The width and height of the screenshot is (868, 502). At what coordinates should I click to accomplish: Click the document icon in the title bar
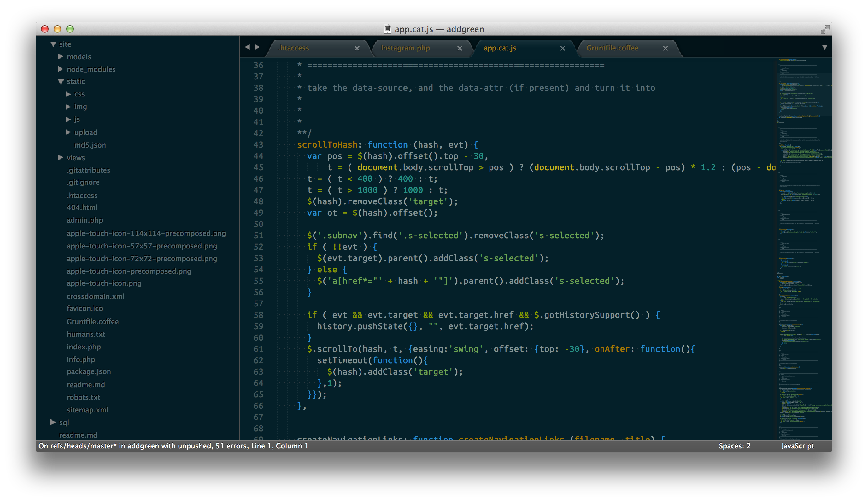[x=387, y=29]
